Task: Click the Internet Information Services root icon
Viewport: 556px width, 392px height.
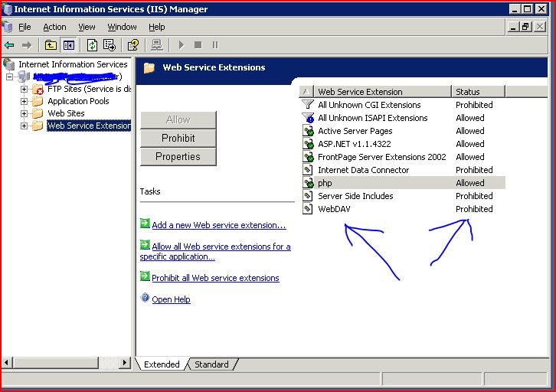Action: click(9, 64)
